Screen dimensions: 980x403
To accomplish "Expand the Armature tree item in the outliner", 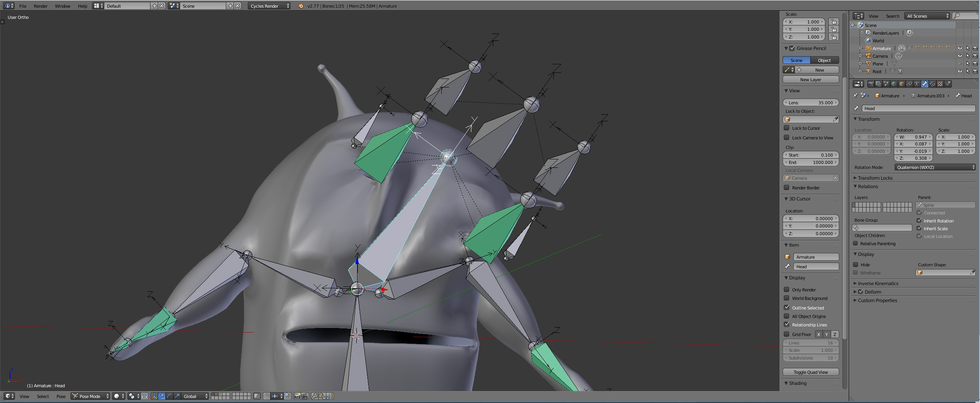I will click(x=860, y=48).
